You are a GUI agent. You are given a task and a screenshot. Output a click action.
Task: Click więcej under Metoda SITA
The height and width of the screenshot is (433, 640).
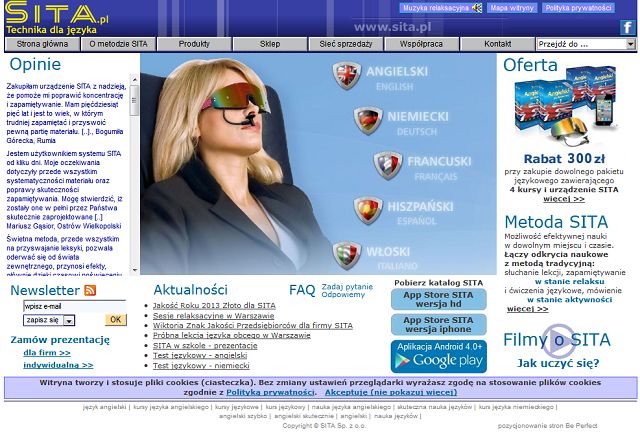coord(527,309)
